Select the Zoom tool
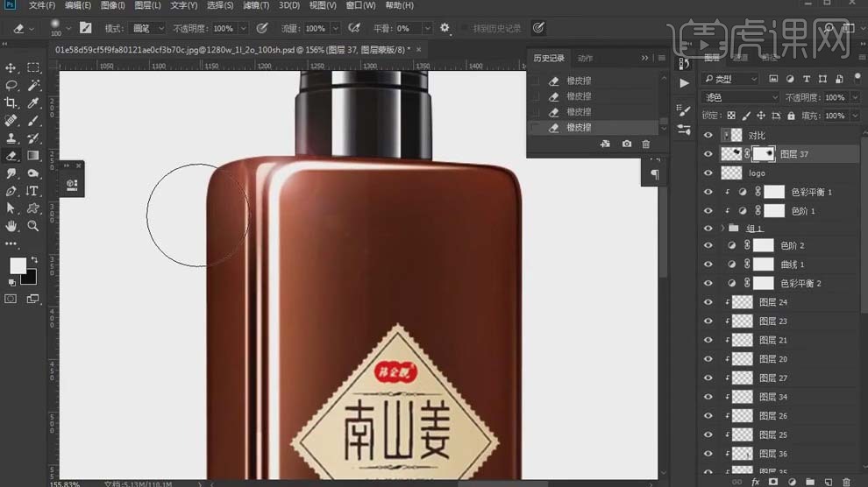 pos(33,226)
